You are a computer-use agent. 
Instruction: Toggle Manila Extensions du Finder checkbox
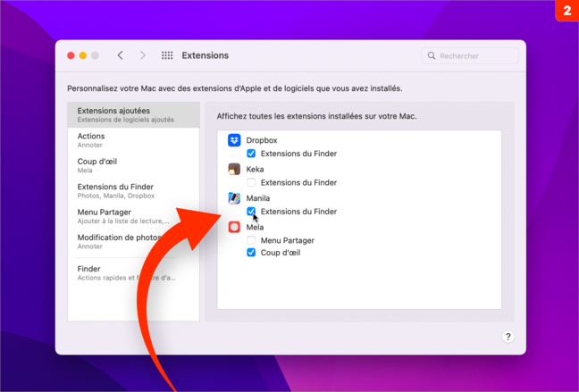tap(251, 211)
